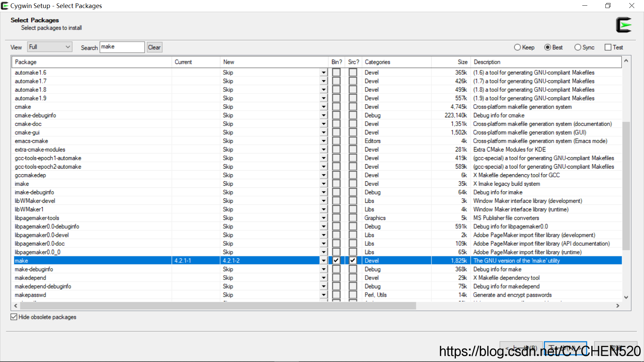Open version dropdown for make-debuginfo

tap(323, 269)
